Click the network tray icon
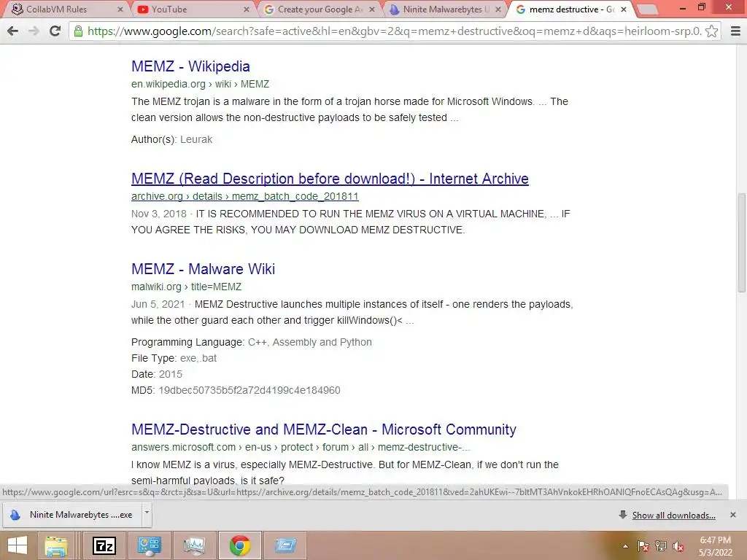This screenshot has height=560, width=747. [x=661, y=546]
